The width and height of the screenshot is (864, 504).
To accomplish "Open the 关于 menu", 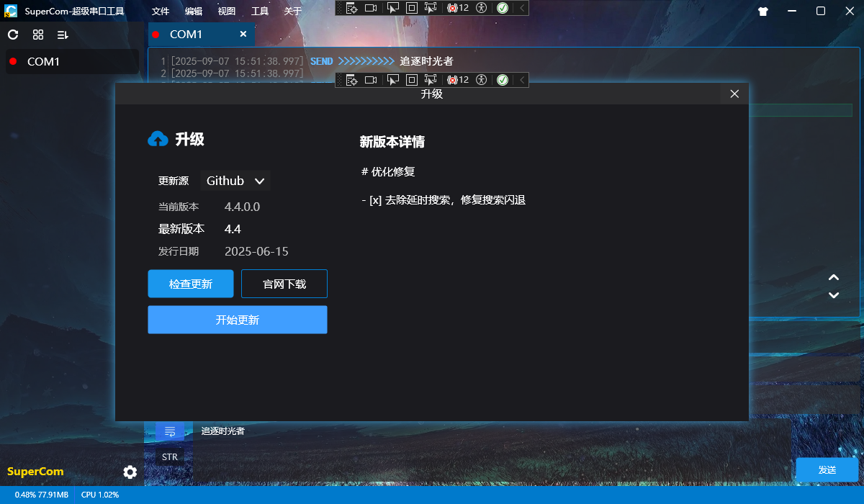I will (293, 12).
